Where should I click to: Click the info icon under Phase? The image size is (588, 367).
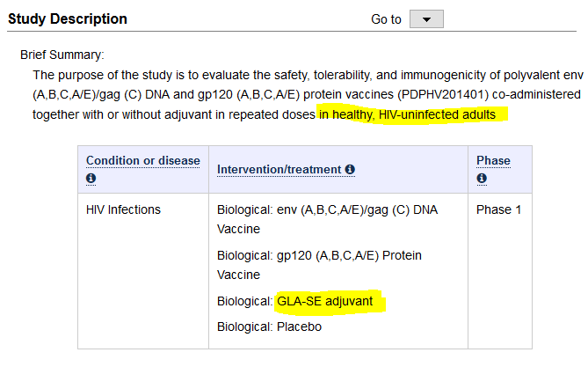[482, 178]
